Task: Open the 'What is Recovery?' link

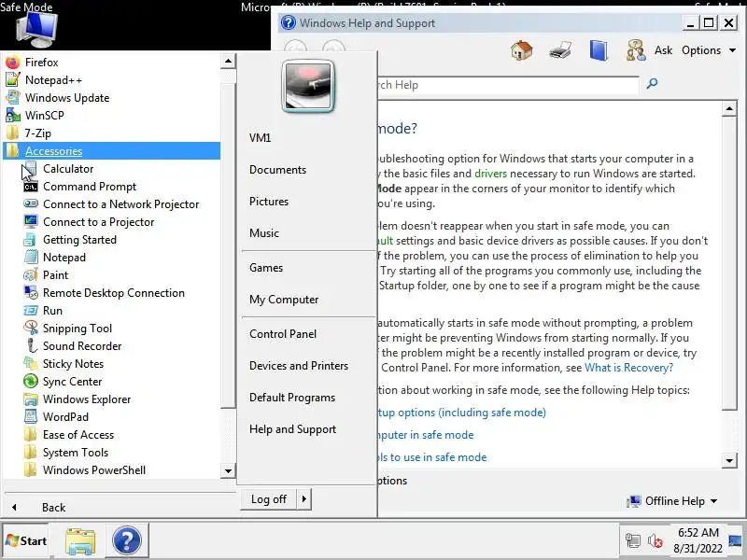Action: pos(628,368)
